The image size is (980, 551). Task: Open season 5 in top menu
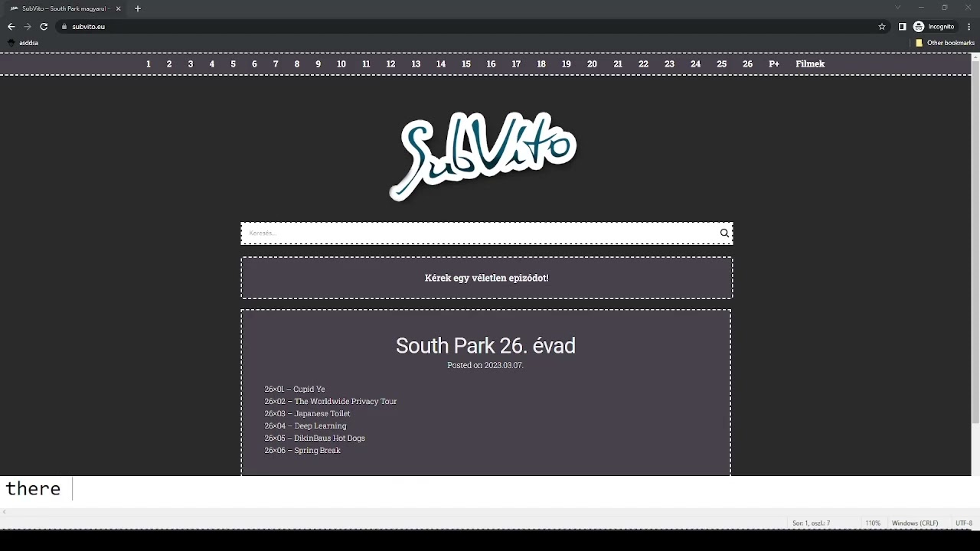coord(234,64)
